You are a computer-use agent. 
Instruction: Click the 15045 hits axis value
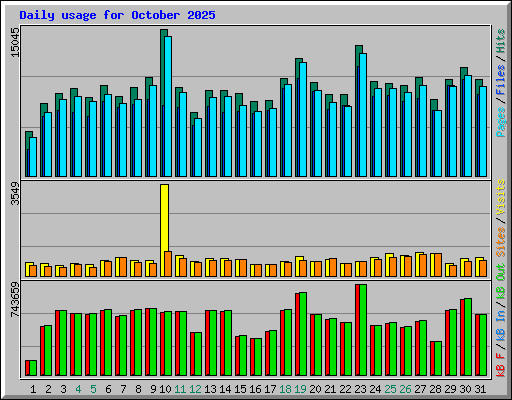[15, 42]
